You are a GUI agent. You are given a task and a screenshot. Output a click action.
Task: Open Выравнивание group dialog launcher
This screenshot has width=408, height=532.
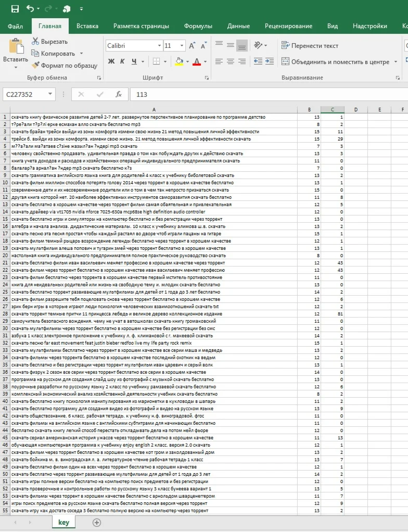coord(398,78)
